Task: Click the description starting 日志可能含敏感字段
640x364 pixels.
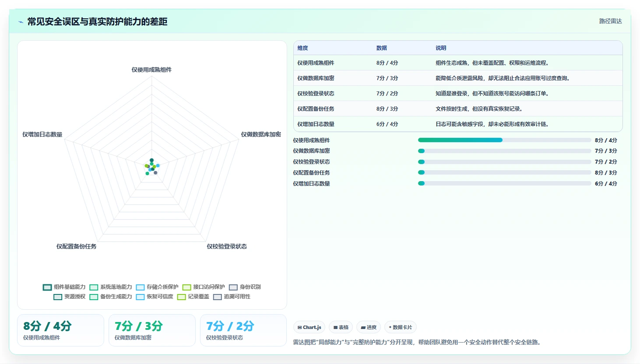Action: click(x=492, y=124)
